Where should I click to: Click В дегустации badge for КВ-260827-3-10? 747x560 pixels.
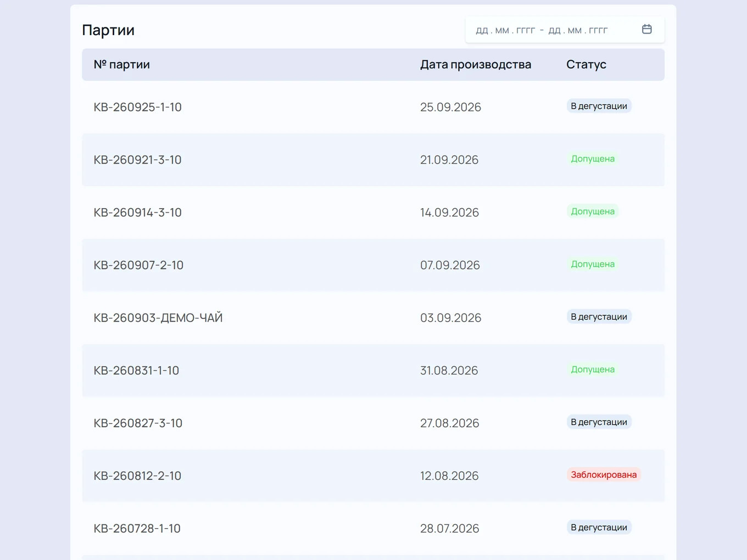tap(599, 422)
